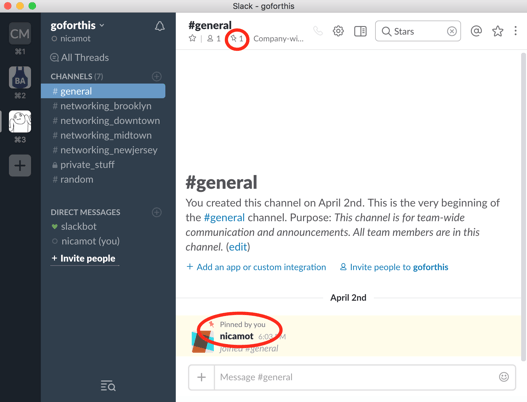
Task: Open attachment plus menu in message box
Action: click(x=202, y=377)
